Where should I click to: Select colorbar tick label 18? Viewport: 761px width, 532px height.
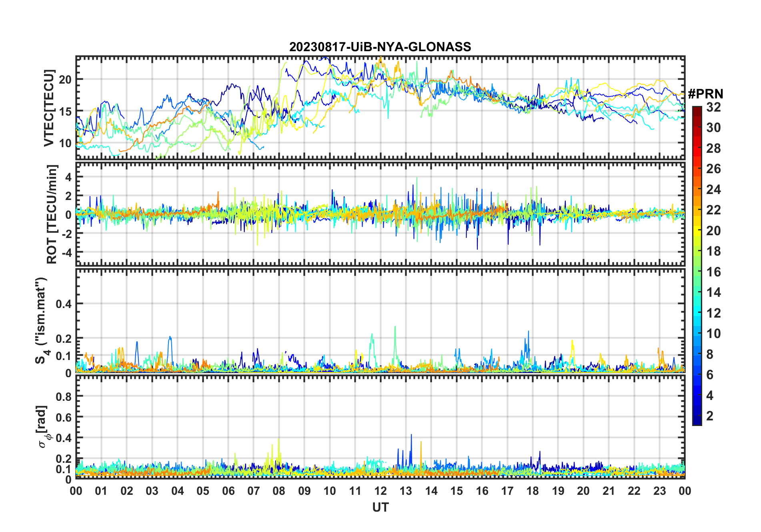click(713, 251)
